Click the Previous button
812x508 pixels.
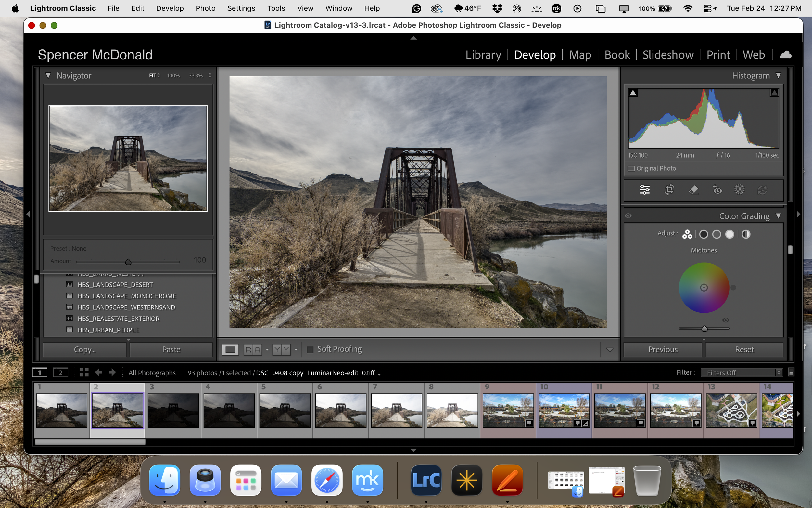[662, 349]
